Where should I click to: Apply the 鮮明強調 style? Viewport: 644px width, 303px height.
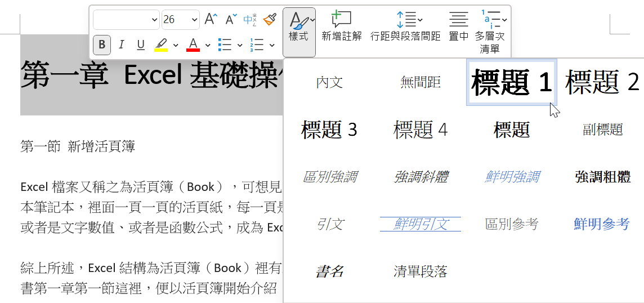[x=512, y=177]
